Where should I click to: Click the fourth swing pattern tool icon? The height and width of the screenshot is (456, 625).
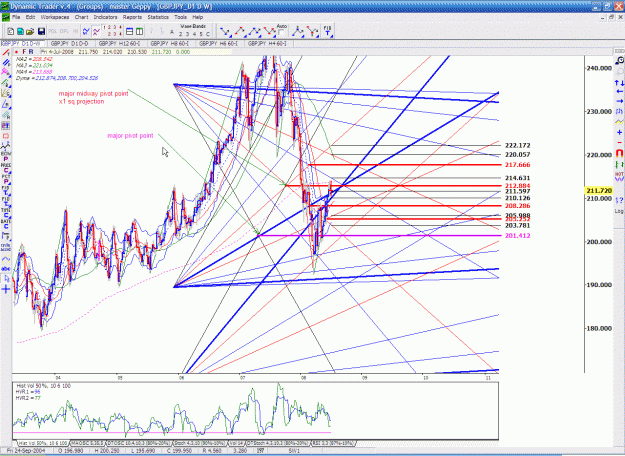pyautogui.click(x=269, y=31)
